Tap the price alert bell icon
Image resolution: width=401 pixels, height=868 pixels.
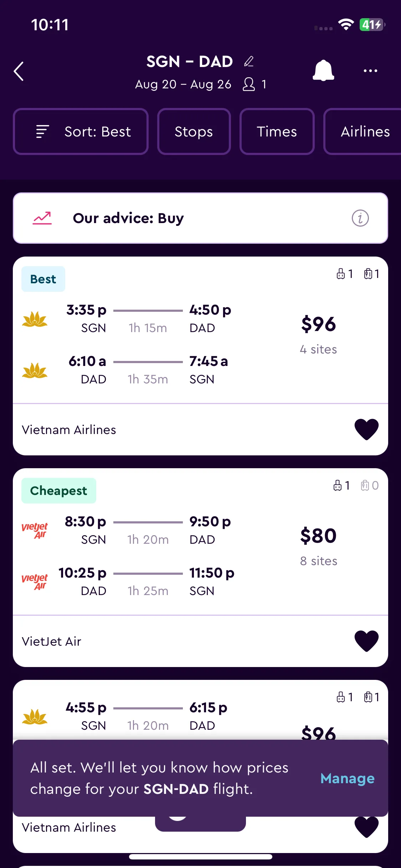tap(323, 71)
